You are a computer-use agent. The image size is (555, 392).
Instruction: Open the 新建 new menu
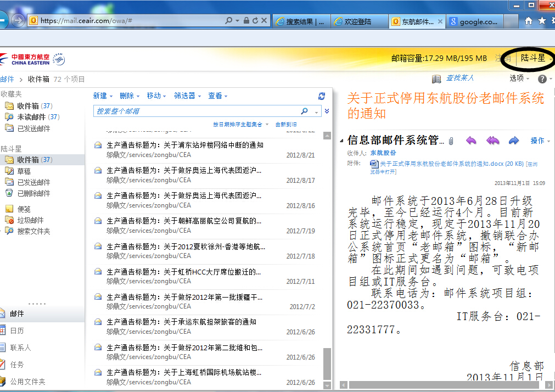[x=103, y=96]
